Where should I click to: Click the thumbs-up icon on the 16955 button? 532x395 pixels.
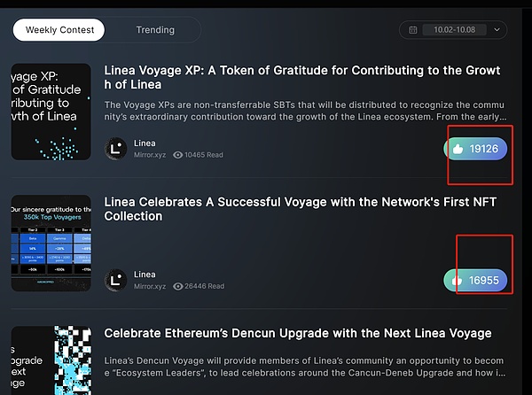(x=458, y=281)
